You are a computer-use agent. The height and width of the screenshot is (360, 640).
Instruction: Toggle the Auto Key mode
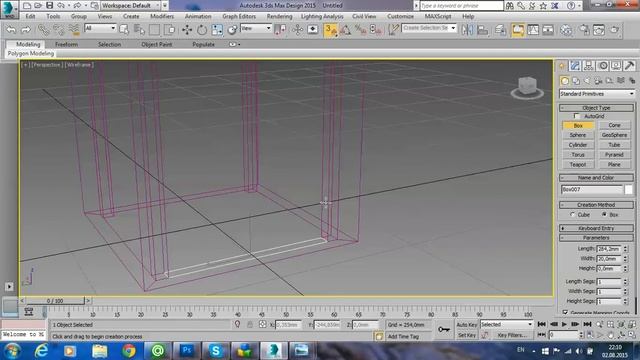467,324
